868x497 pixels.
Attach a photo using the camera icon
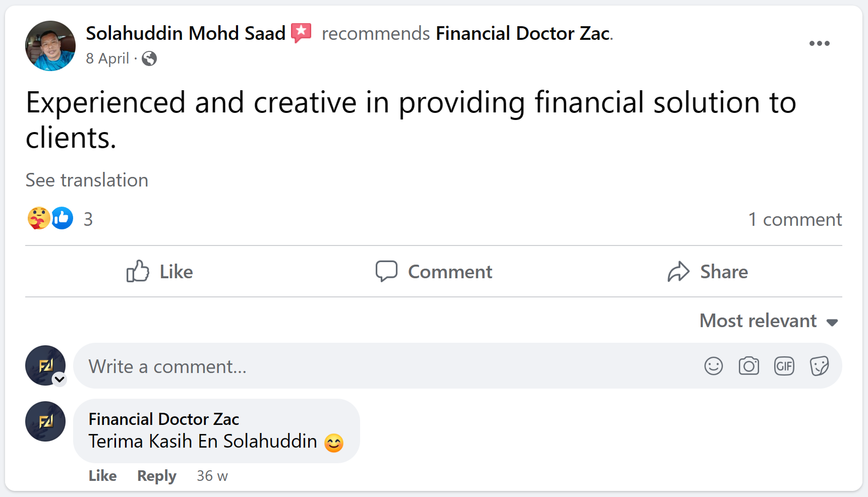[x=748, y=366]
